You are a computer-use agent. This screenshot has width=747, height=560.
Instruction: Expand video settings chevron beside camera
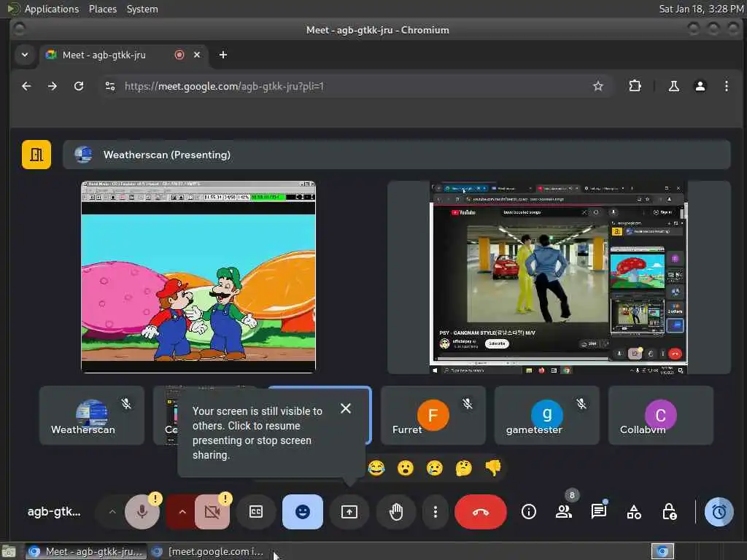(182, 512)
